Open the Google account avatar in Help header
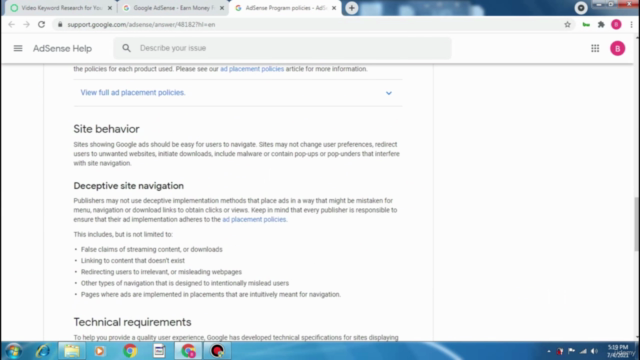The height and width of the screenshot is (360, 640). (x=617, y=49)
